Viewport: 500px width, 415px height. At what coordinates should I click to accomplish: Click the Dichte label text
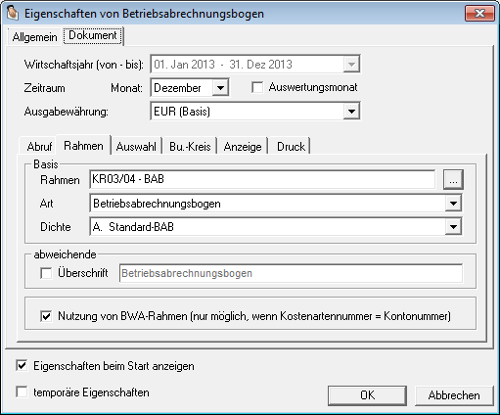point(55,227)
